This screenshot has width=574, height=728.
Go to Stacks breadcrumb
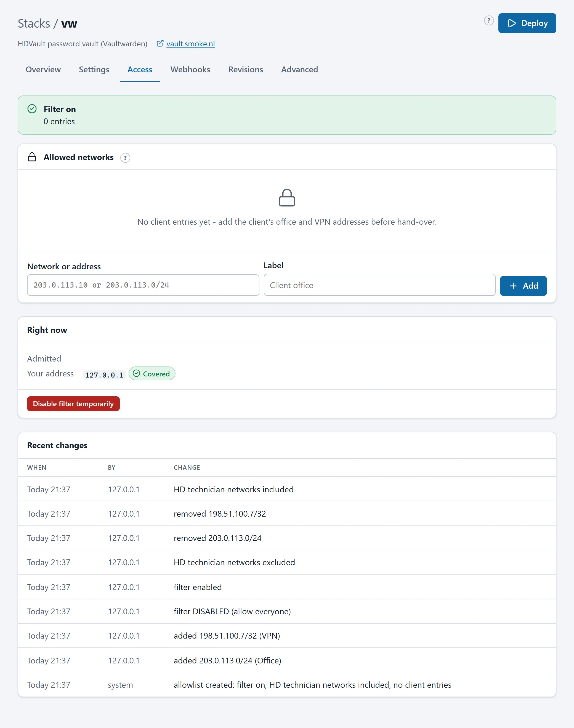coord(34,23)
